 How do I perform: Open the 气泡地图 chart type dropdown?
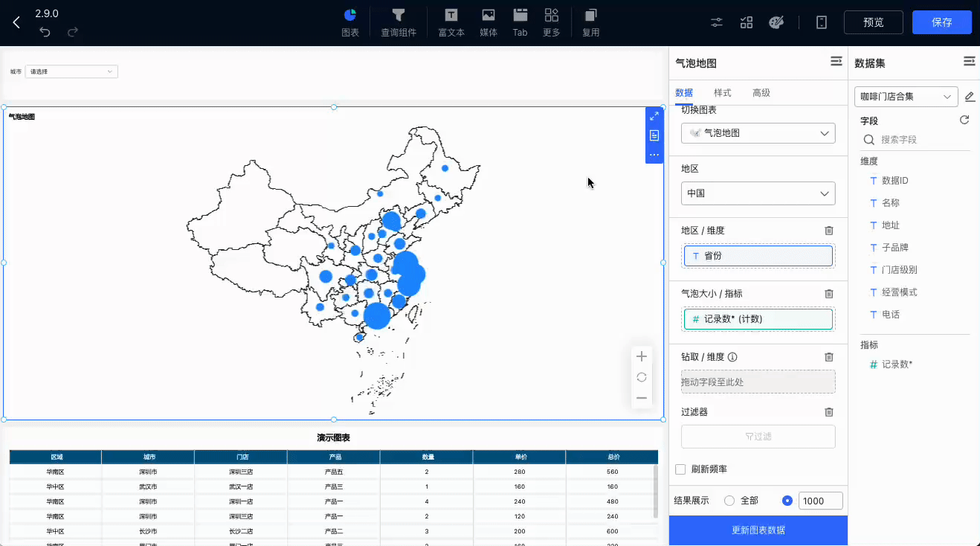(758, 133)
